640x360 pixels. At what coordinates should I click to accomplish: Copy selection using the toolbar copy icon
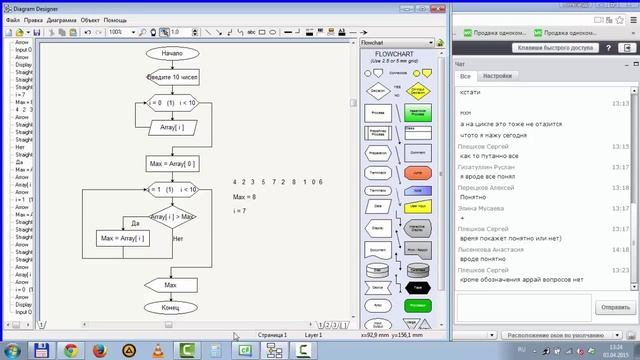click(62, 32)
